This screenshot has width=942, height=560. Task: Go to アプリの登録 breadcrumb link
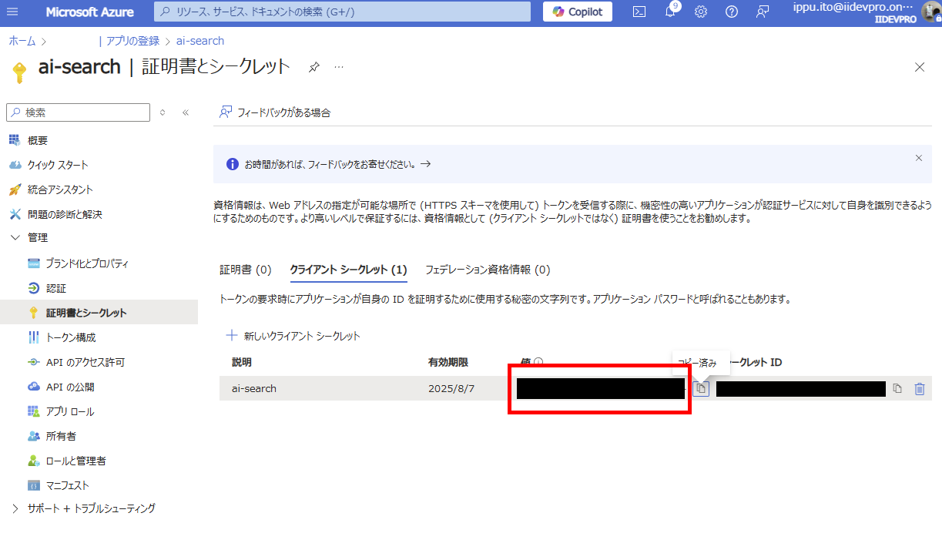129,41
